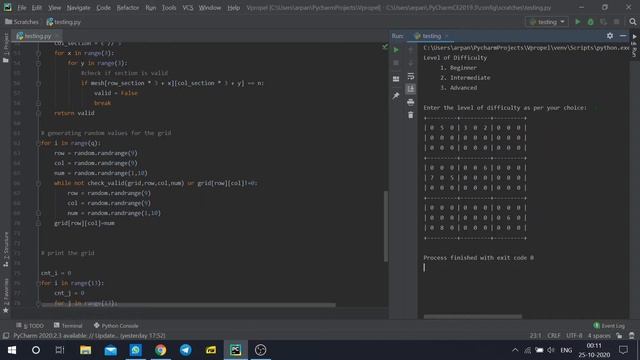The width and height of the screenshot is (640, 360).
Task: Collapse the 'for i in range(q)' fold marker
Action: tap(38, 143)
